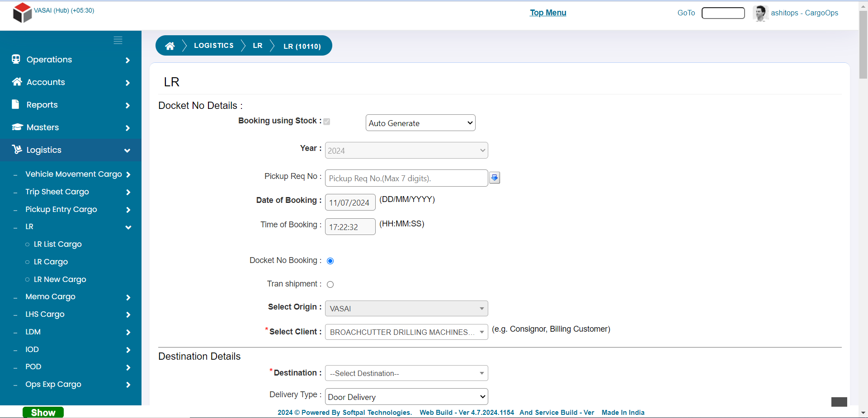The image size is (868, 418).
Task: Click the Pickup Req No fetch icon
Action: [495, 178]
